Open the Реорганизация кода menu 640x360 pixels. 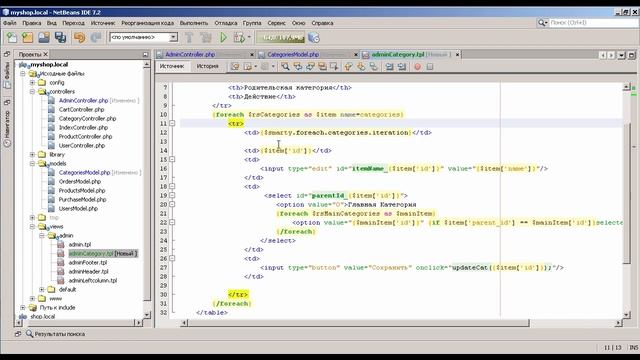point(147,23)
